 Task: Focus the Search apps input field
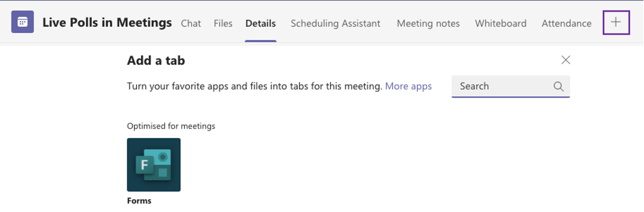coord(511,87)
